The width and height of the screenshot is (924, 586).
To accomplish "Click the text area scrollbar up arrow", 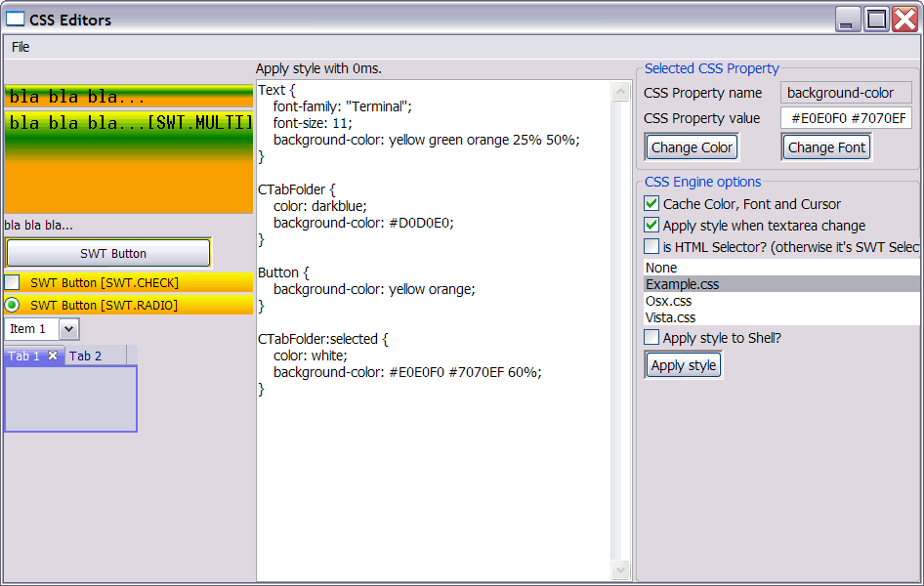I will (620, 91).
